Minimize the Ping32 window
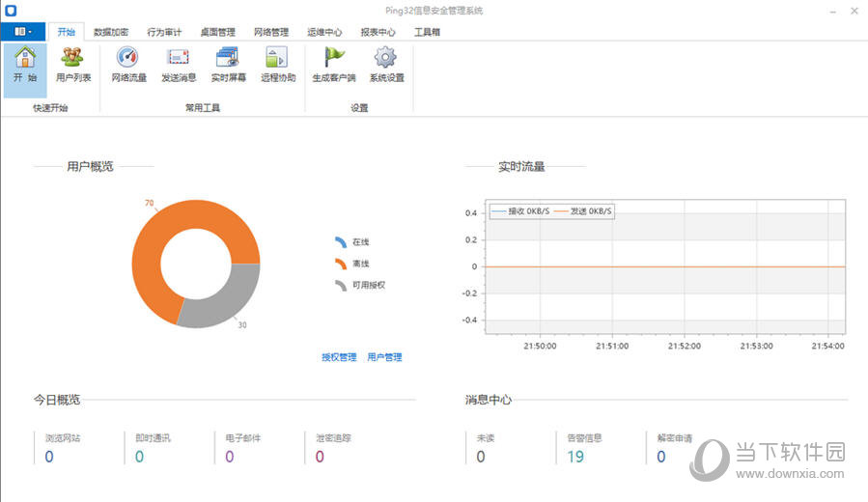The image size is (868, 502). click(x=833, y=11)
